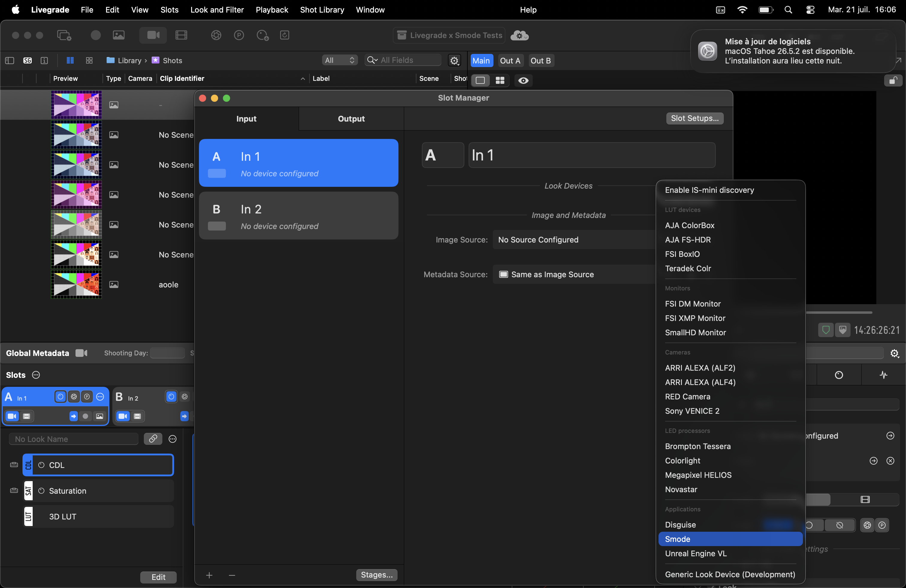Screen dimensions: 906x588
Task: Select the Out B viewer tab
Action: (x=540, y=60)
